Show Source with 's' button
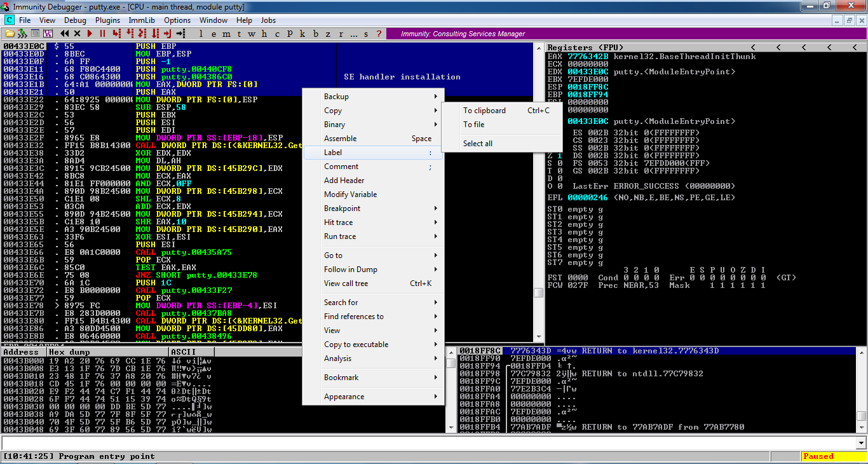The height and width of the screenshot is (464, 868). [367, 34]
